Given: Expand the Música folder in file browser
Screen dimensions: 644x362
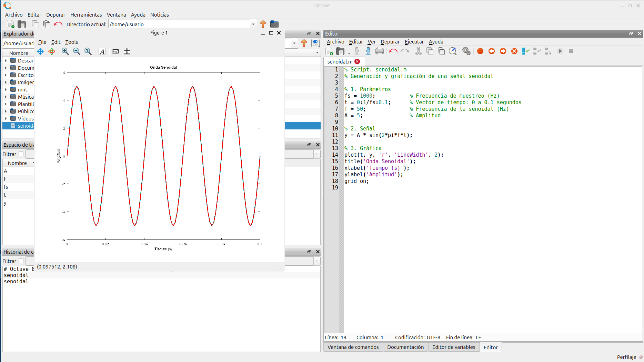Looking at the screenshot, I should coord(6,97).
